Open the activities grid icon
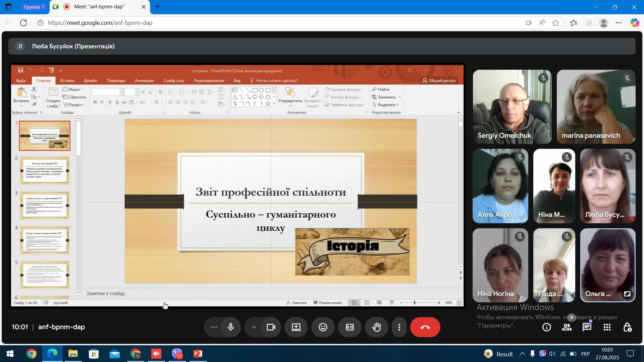Screen dimensions: 644x362 point(607,327)
